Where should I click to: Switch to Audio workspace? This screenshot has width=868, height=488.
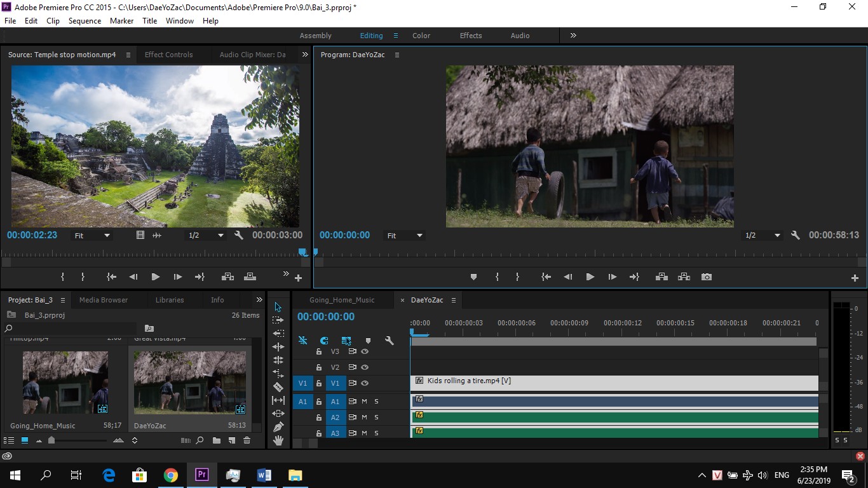click(x=520, y=36)
